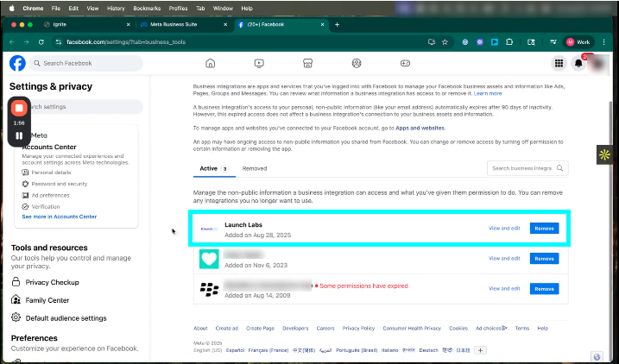Click the Developers footer link
619x364 pixels.
295,328
